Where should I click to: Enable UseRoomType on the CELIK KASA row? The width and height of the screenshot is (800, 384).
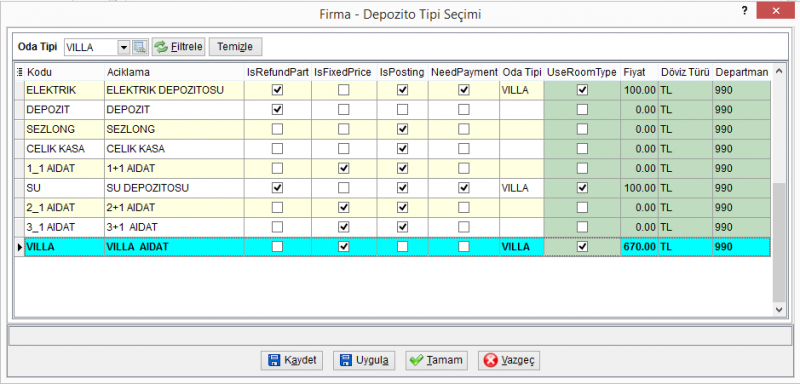pos(582,149)
